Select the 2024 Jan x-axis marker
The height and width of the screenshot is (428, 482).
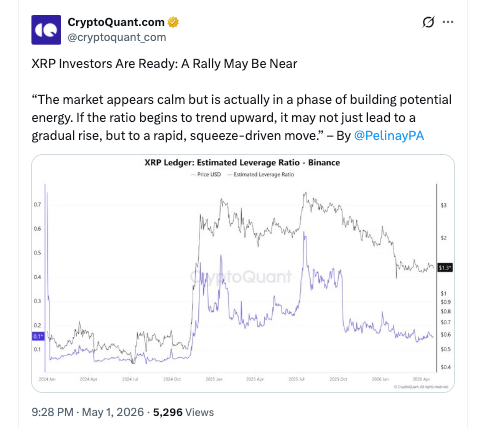coord(47,379)
